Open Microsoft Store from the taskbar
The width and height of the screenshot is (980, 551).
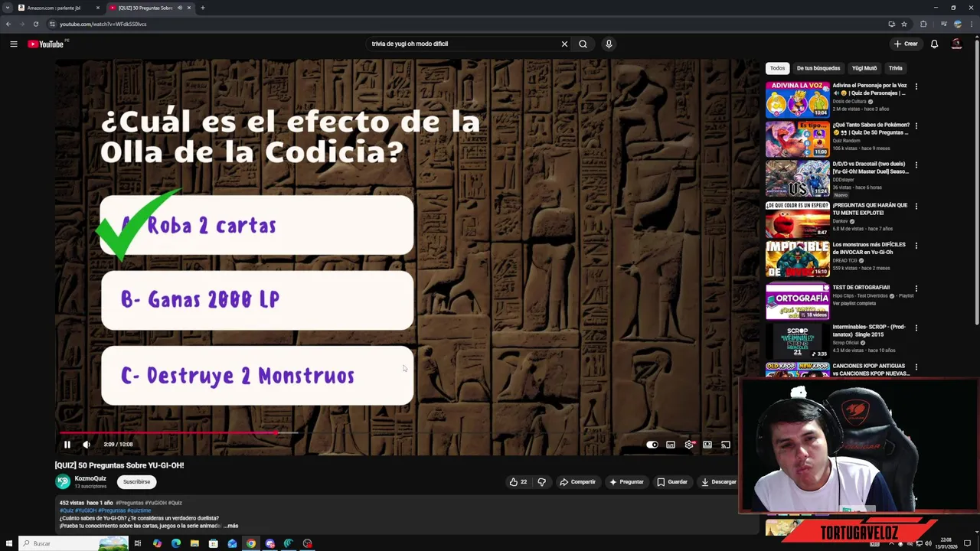point(213,543)
